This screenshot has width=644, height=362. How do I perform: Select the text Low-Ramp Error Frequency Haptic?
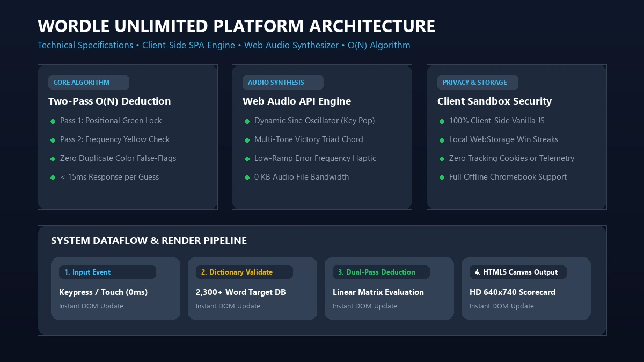click(x=315, y=158)
